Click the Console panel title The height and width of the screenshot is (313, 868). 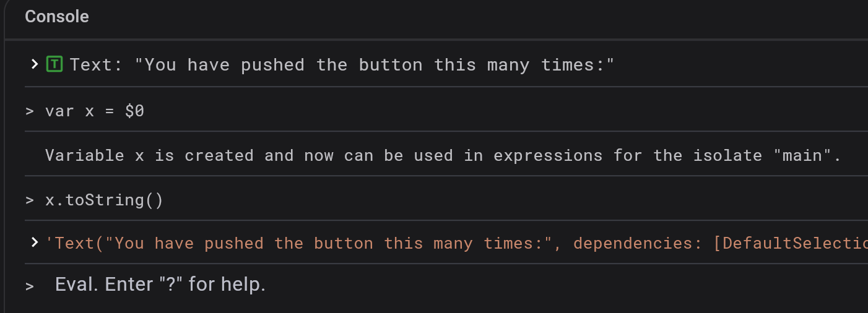[57, 17]
